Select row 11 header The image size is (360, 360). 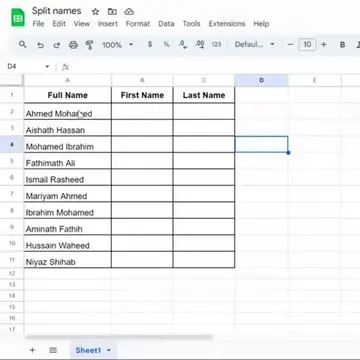[x=12, y=260]
